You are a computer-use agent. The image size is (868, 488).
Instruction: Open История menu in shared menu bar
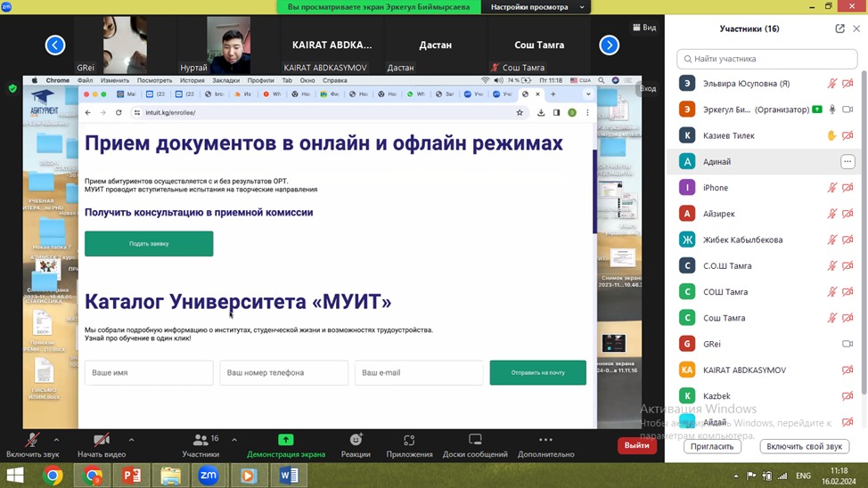point(192,80)
